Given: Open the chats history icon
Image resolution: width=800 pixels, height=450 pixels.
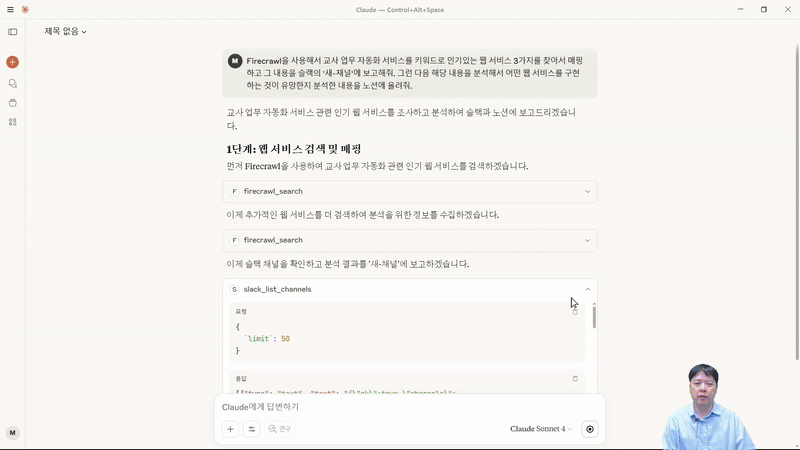Looking at the screenshot, I should click(x=12, y=84).
